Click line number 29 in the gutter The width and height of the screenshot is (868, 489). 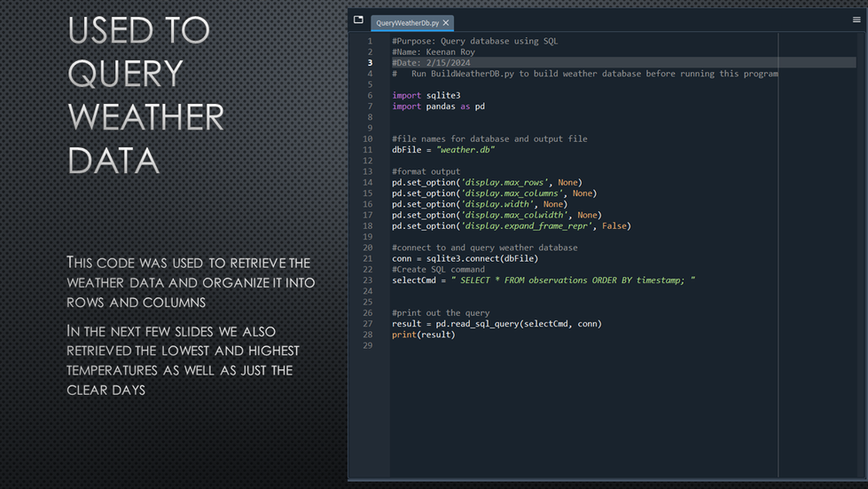pyautogui.click(x=368, y=345)
